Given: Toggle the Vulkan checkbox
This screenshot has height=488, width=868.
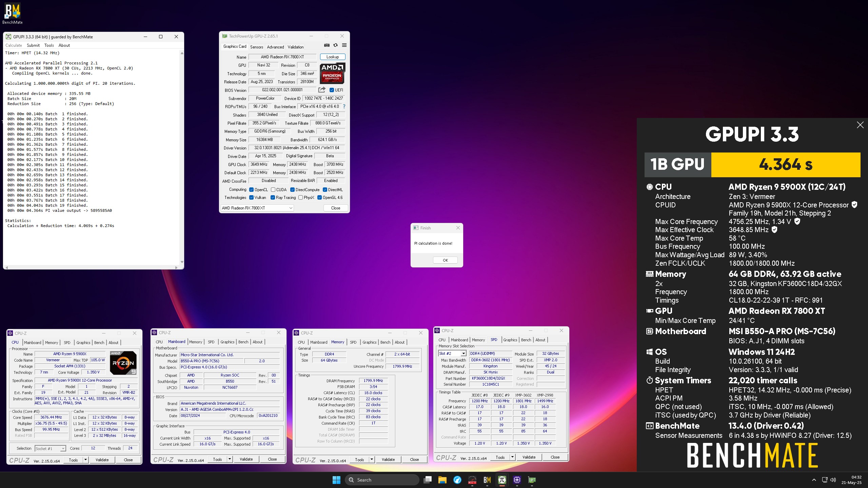Looking at the screenshot, I should point(251,198).
